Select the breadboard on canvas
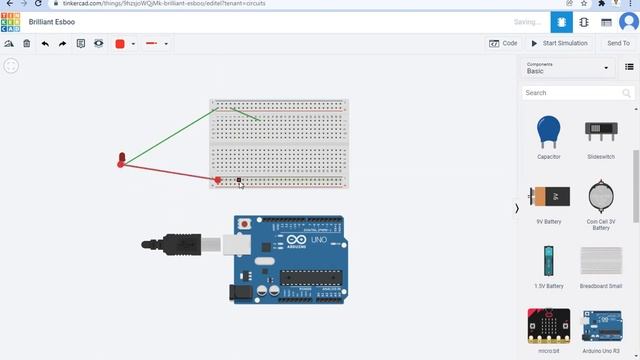 click(x=279, y=144)
